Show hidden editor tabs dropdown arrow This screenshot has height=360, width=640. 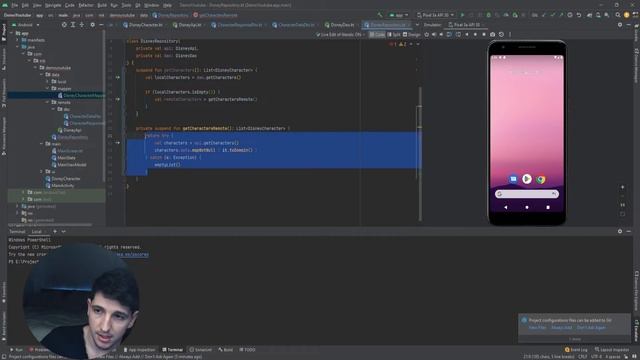coord(417,25)
